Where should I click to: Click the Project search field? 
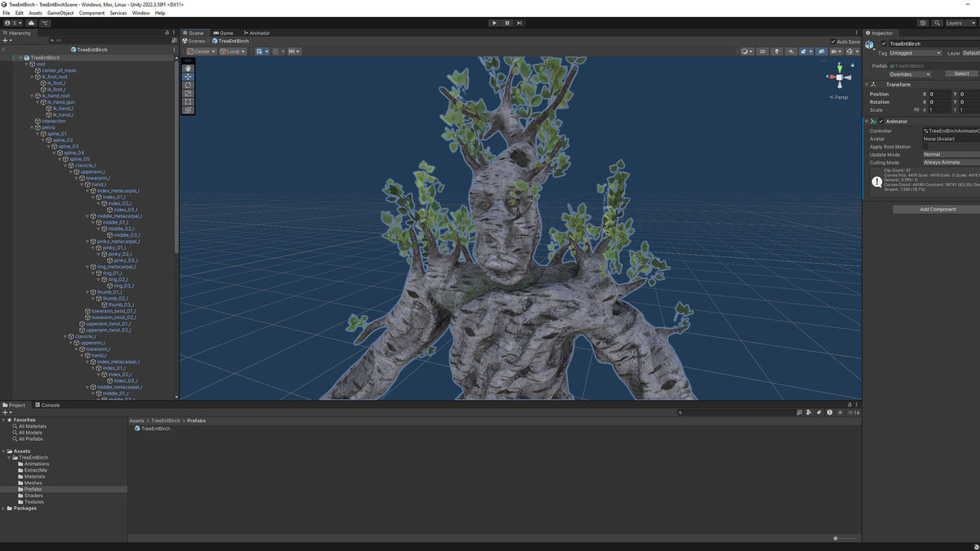(737, 412)
